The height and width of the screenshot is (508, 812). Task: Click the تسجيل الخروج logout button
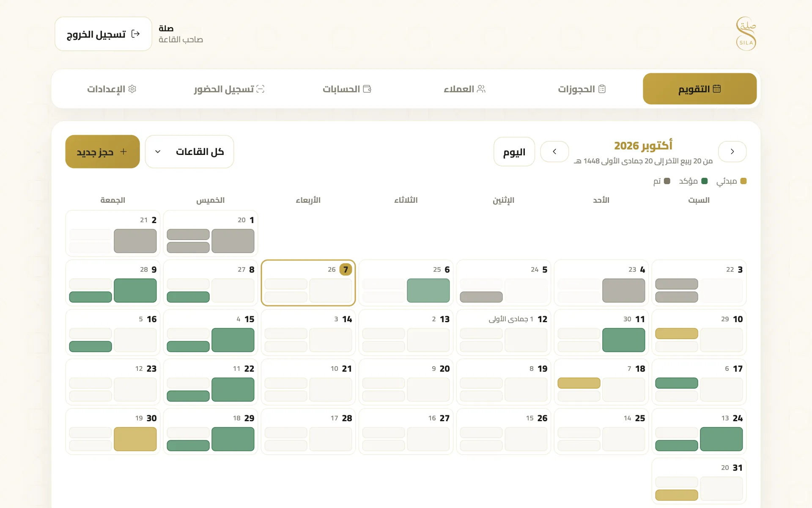(103, 34)
